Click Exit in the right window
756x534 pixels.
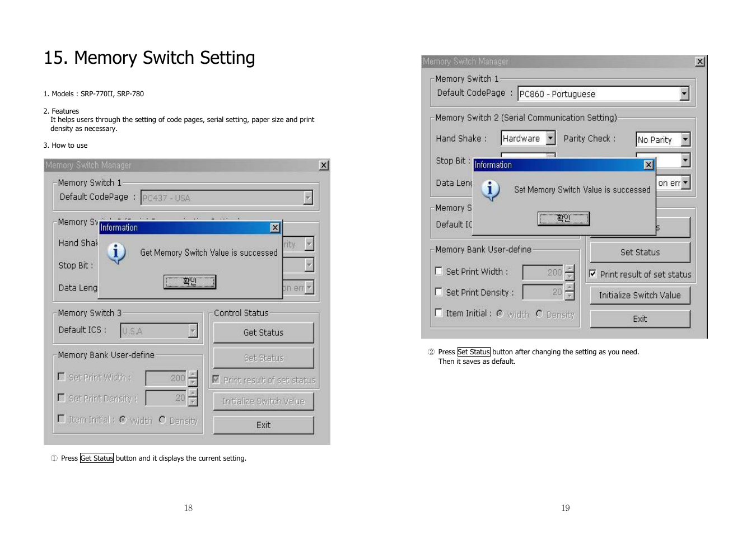point(640,319)
